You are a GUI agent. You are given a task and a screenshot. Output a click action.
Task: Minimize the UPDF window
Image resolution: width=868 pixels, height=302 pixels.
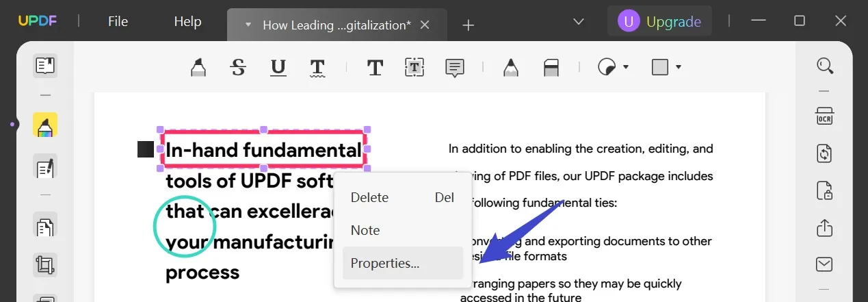758,21
